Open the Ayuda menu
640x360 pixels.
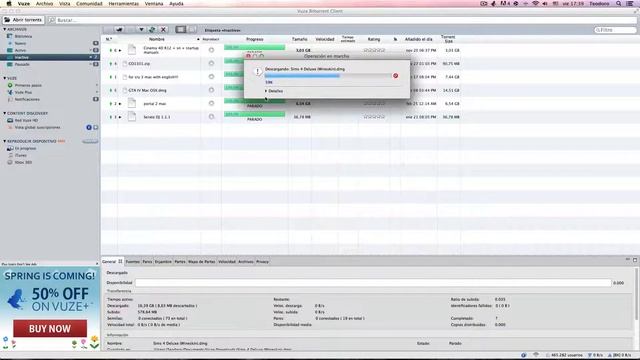[176, 4]
